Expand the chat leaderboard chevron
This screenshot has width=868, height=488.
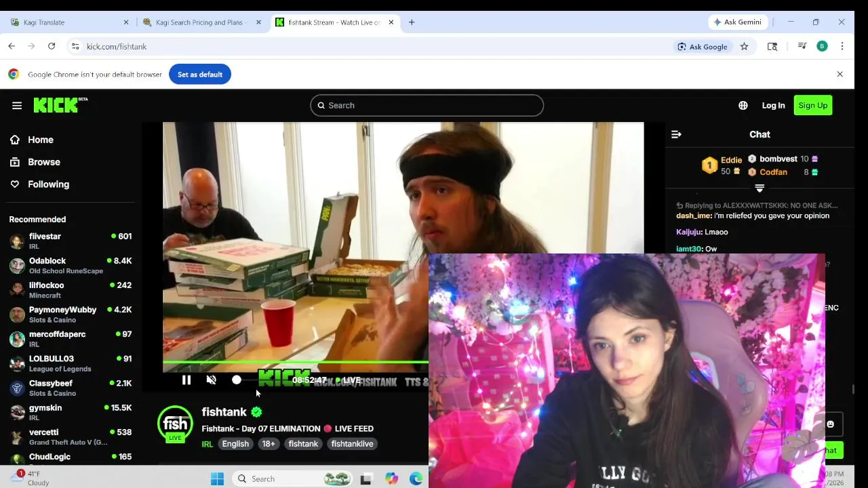pos(759,188)
